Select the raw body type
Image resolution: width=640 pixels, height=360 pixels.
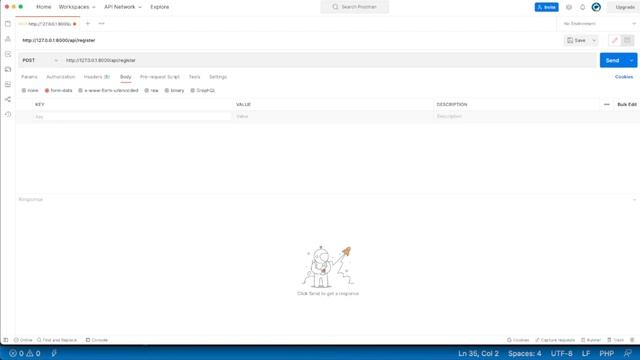point(151,90)
